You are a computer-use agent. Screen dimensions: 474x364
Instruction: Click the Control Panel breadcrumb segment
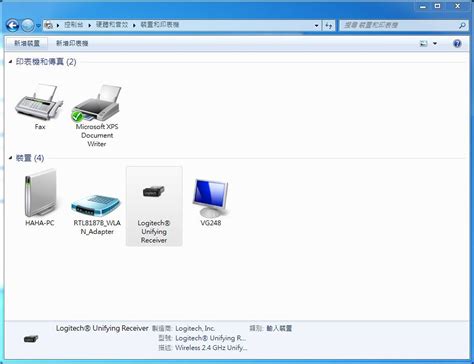click(x=74, y=25)
